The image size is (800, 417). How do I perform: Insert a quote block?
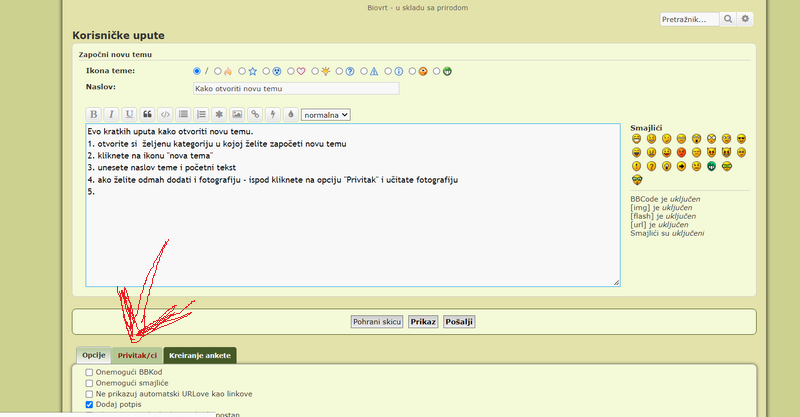pyautogui.click(x=148, y=114)
